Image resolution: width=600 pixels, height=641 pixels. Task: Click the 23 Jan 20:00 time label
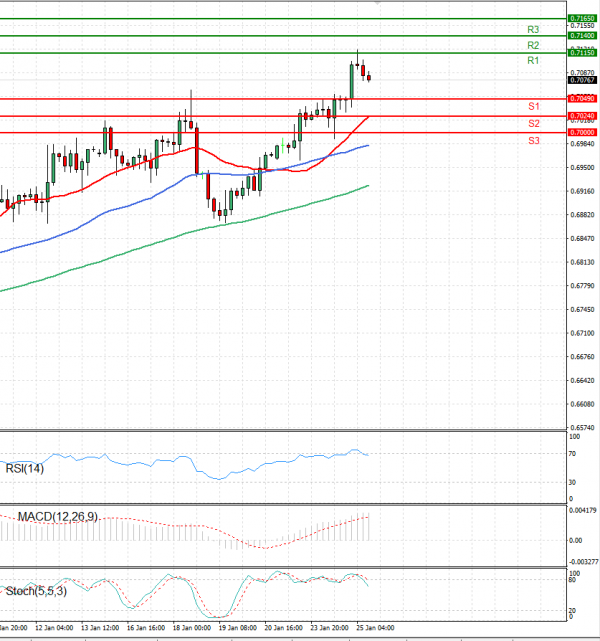(329, 628)
